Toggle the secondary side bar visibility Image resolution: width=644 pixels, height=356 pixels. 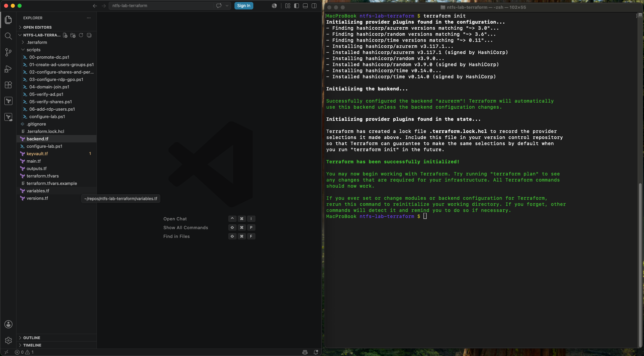coord(314,6)
